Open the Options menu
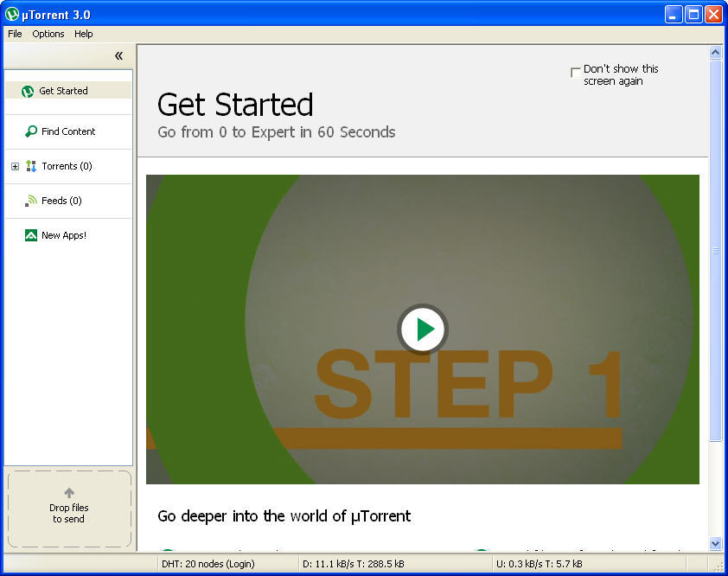The width and height of the screenshot is (728, 576). click(x=48, y=34)
